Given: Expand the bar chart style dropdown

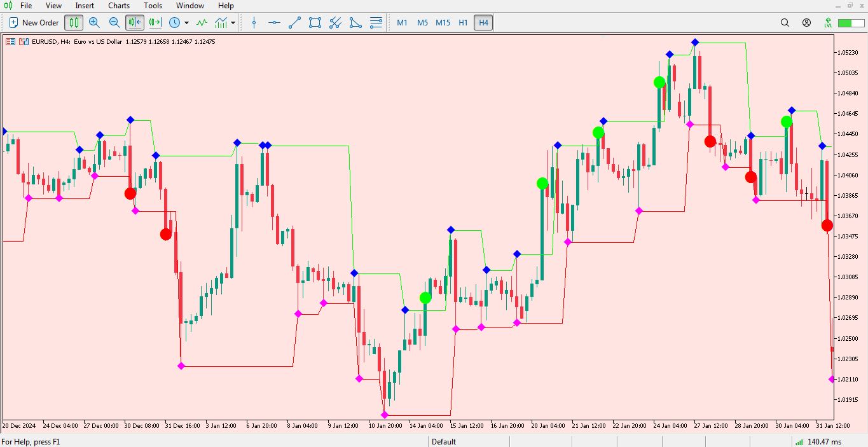Looking at the screenshot, I should click(233, 22).
